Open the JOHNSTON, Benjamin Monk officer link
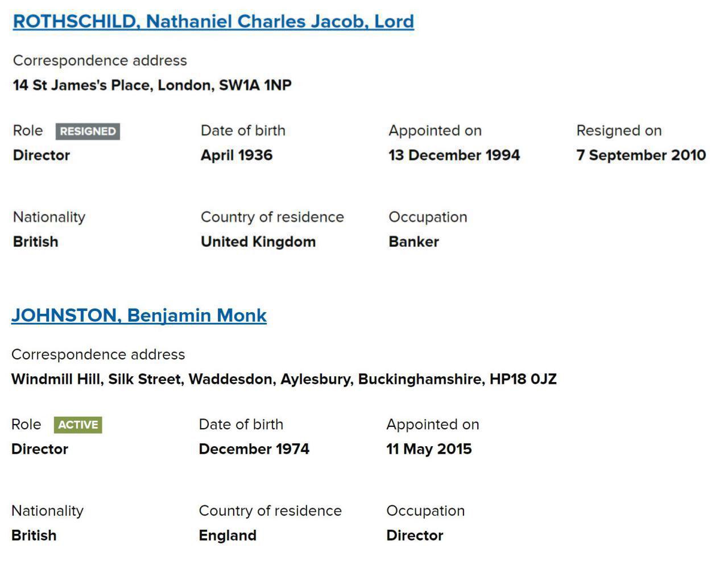 [139, 315]
